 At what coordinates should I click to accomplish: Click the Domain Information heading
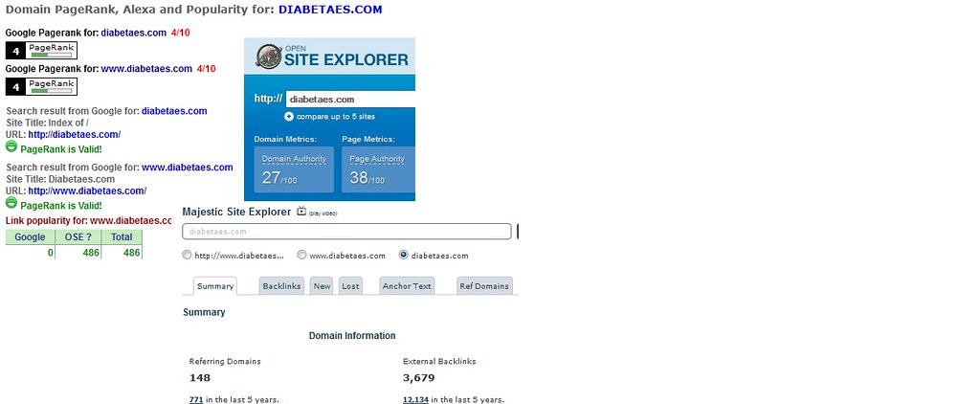352,336
